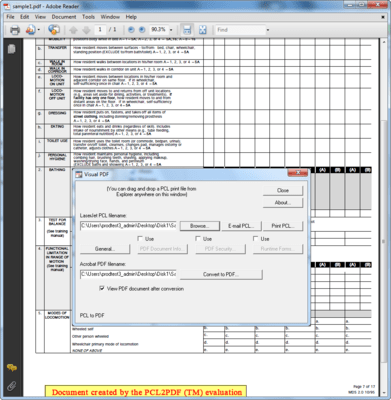Click the zoom in button

(142, 30)
